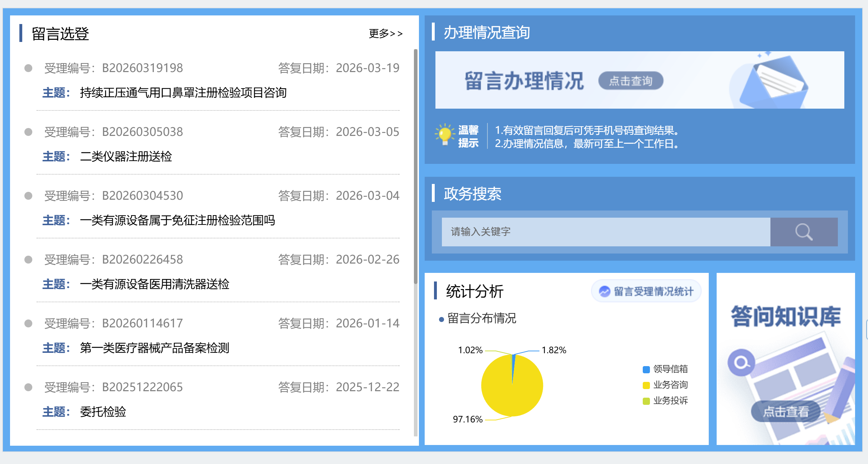
Task: Switch to the 统计分析 section header
Action: 474,291
